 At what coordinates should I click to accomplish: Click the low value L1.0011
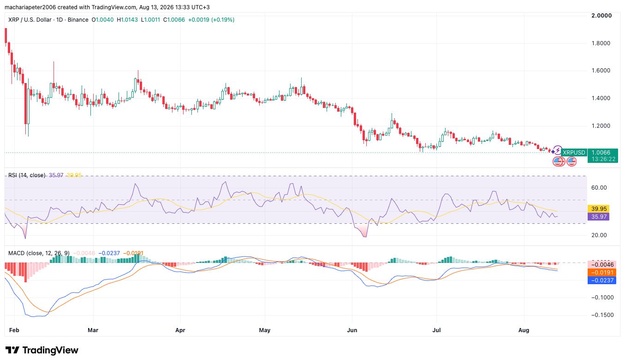pos(150,20)
